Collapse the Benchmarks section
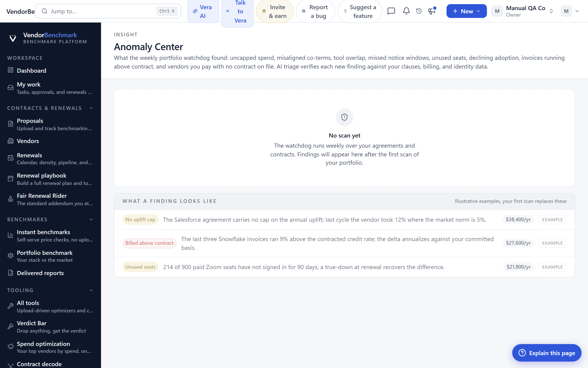588x368 pixels. [x=91, y=219]
